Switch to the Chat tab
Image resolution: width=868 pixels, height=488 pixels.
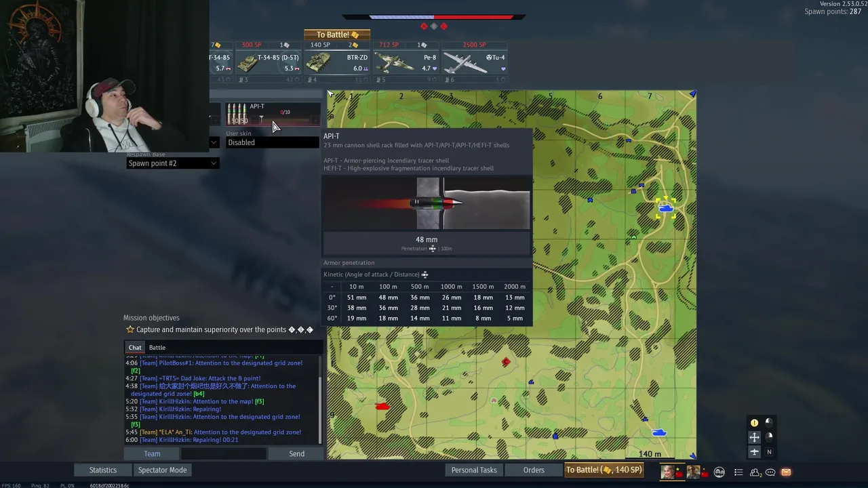pos(135,348)
